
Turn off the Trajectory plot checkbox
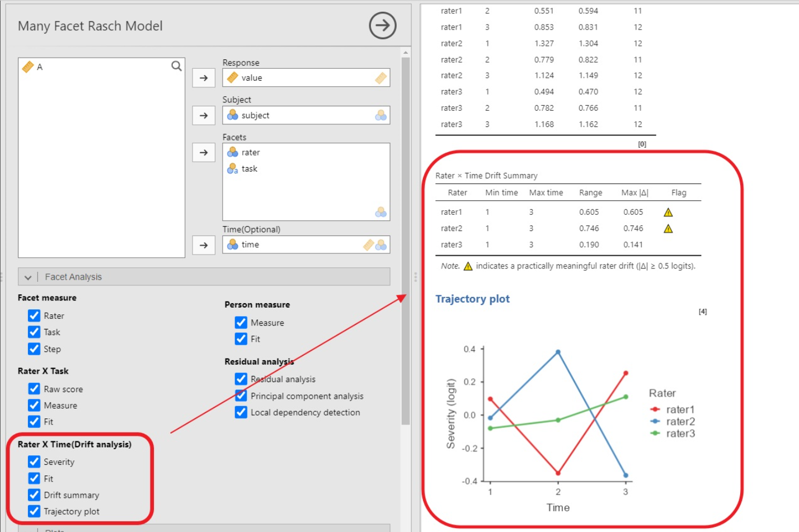[34, 511]
